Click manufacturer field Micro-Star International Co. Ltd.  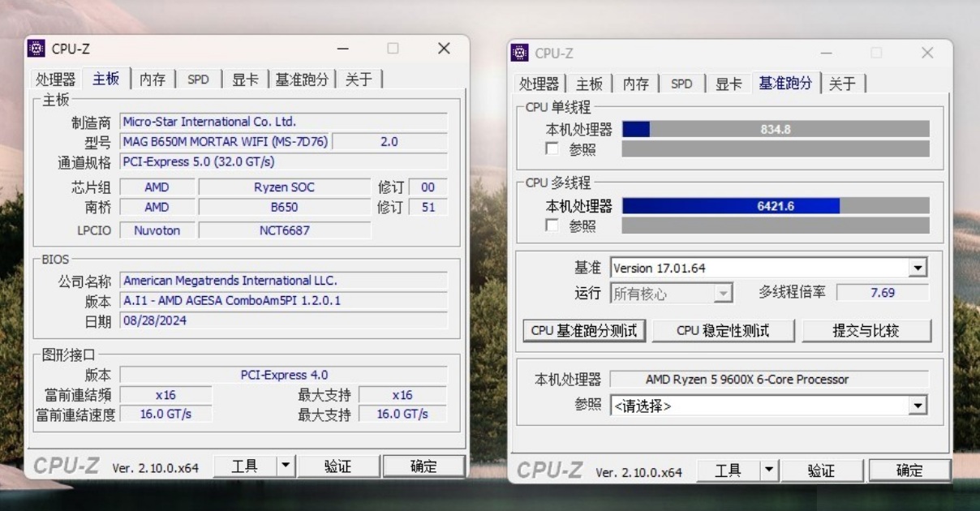[283, 122]
